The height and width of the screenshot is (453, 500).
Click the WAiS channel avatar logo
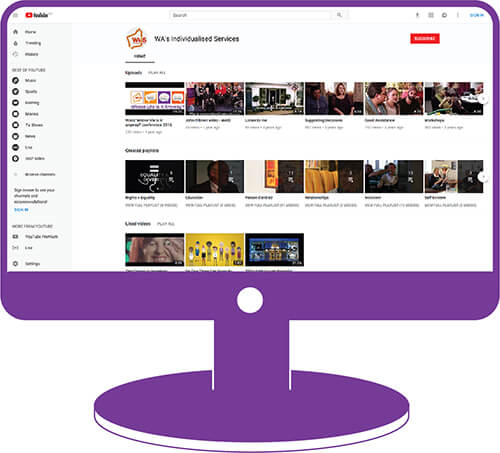tap(137, 39)
